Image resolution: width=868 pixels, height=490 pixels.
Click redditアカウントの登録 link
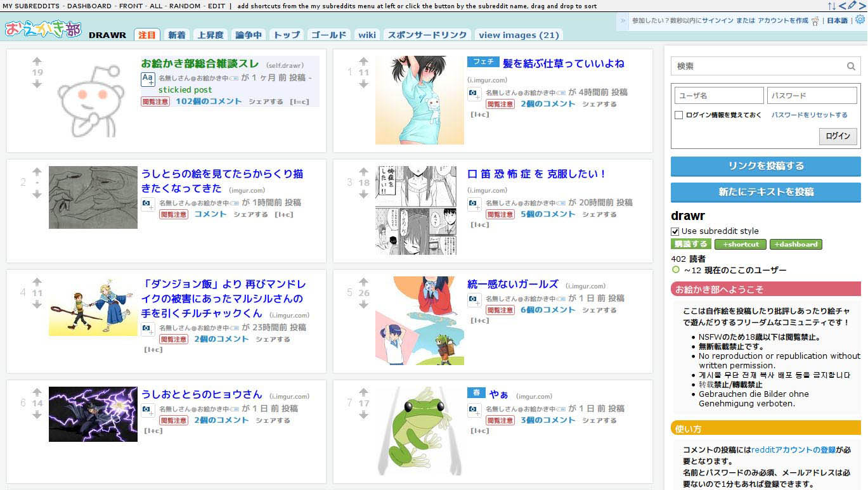[x=793, y=449]
